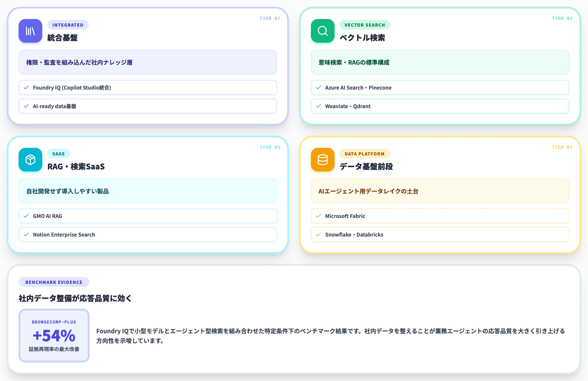Click the orange database icon for データ基盤前段
The width and height of the screenshot is (588, 381).
tap(323, 160)
